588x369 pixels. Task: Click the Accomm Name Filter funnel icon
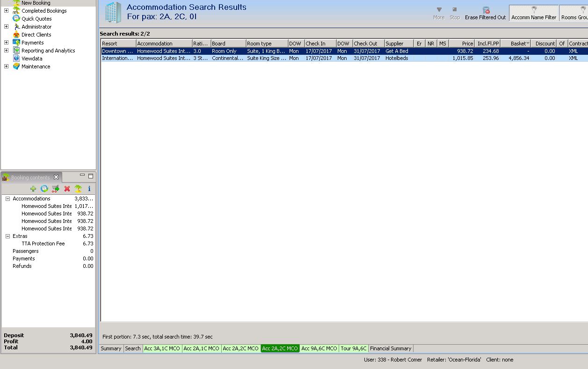(x=534, y=9)
